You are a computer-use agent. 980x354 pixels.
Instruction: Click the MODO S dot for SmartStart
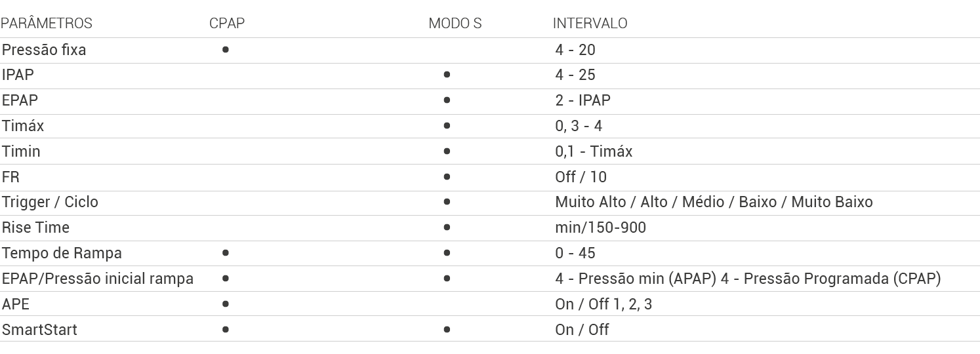pyautogui.click(x=447, y=329)
